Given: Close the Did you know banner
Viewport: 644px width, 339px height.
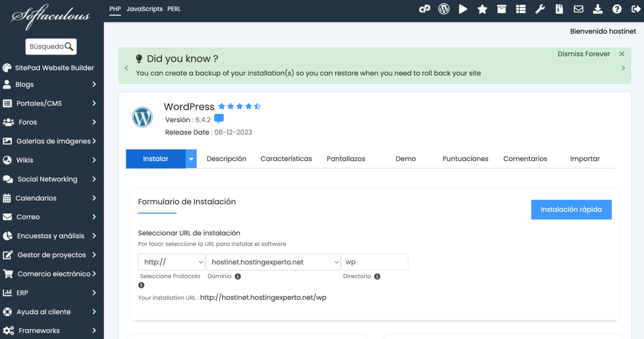Looking at the screenshot, I should tap(622, 54).
